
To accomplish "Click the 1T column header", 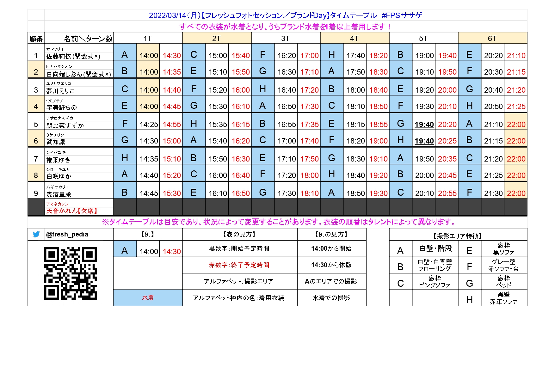I will point(148,39).
